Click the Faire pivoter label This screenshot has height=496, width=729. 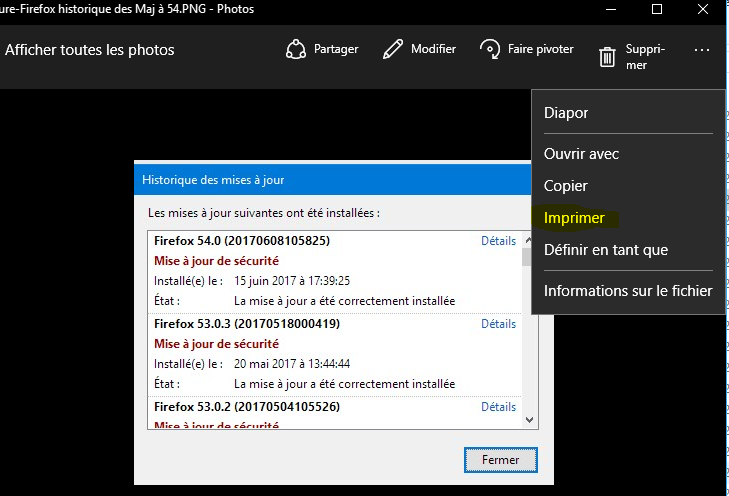(x=541, y=49)
